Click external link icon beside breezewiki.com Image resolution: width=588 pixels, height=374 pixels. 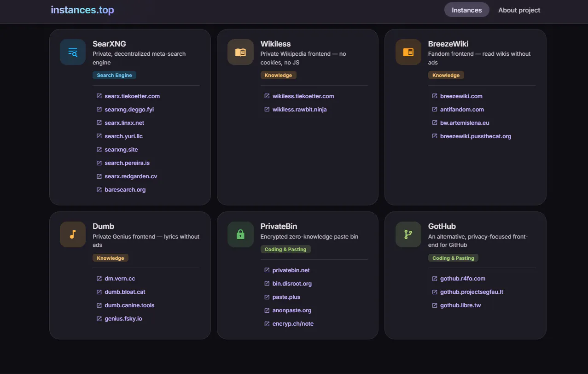435,96
